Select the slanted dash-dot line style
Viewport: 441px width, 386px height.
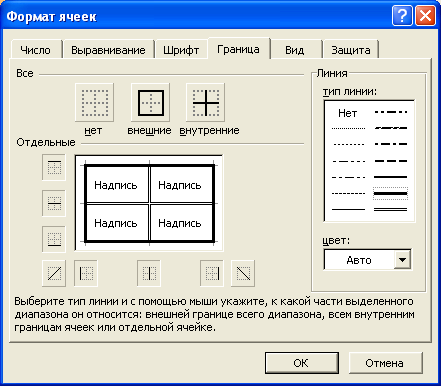(x=391, y=128)
